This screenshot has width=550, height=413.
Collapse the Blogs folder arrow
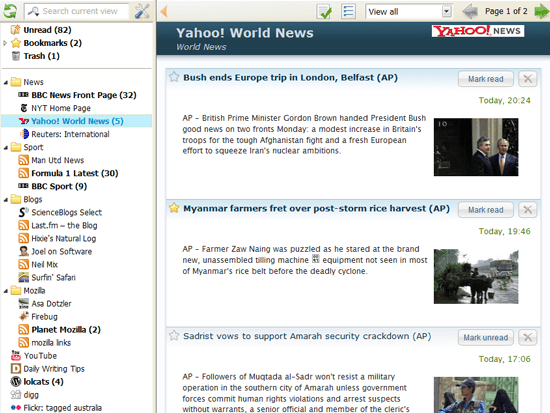tap(5, 200)
